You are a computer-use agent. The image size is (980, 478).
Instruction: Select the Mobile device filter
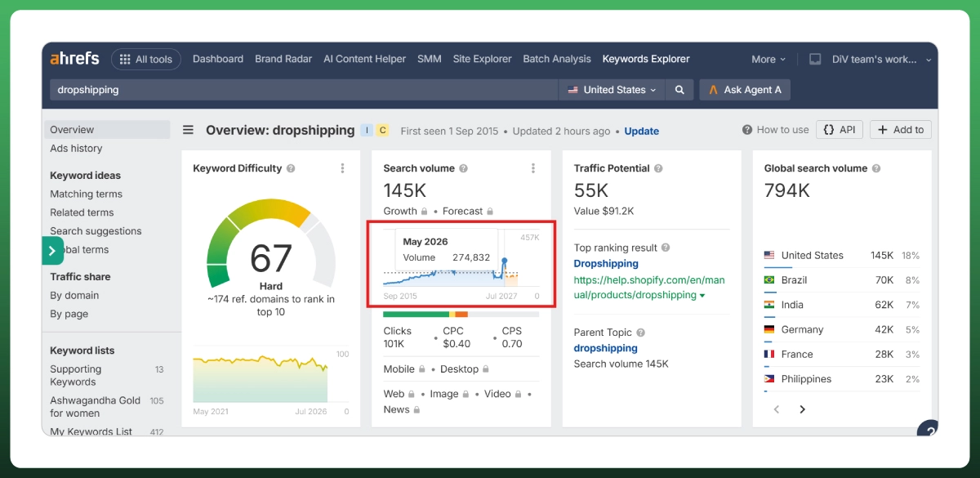coord(404,369)
